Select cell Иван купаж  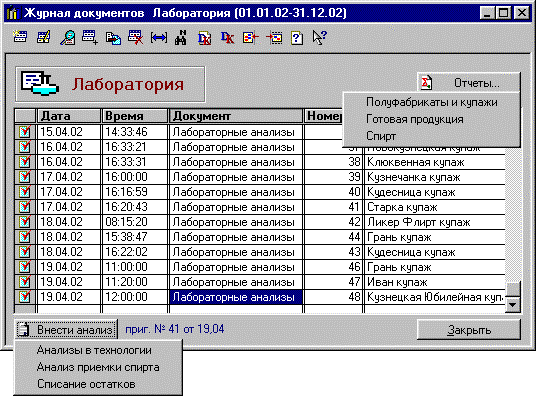[435, 282]
